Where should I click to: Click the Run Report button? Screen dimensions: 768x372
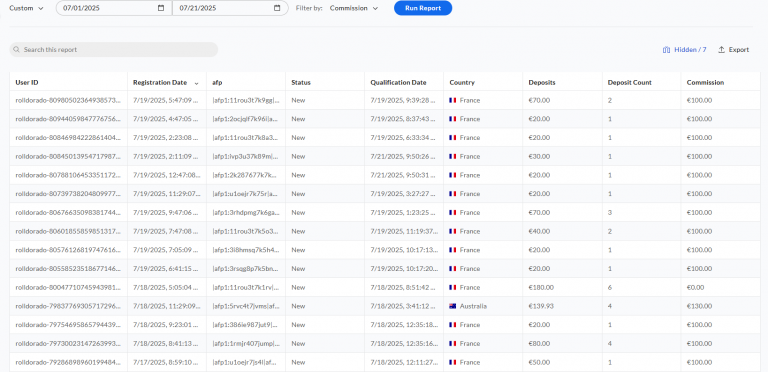[x=423, y=8]
